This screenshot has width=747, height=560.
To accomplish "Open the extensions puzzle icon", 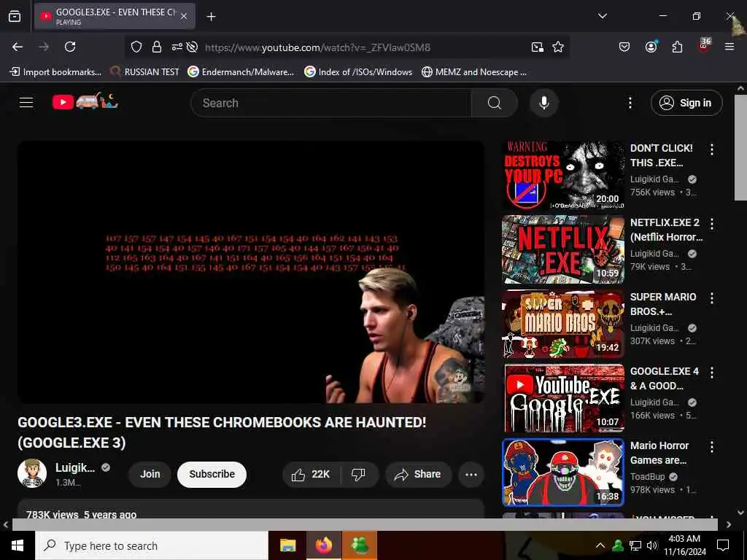I will 677,47.
